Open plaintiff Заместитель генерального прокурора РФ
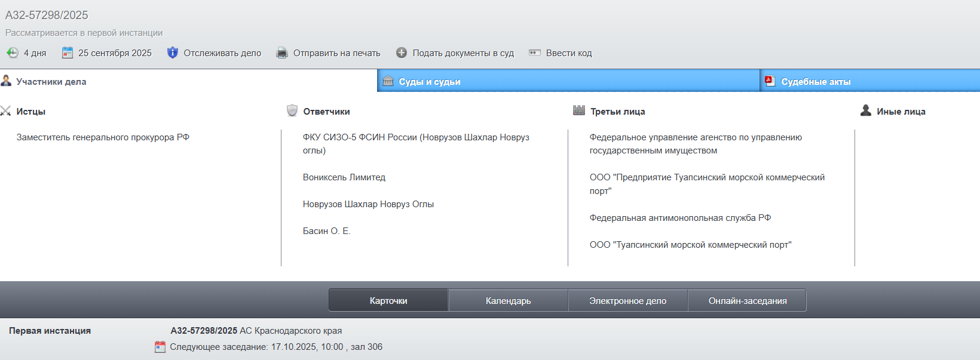The width and height of the screenshot is (980, 360). coord(103,137)
